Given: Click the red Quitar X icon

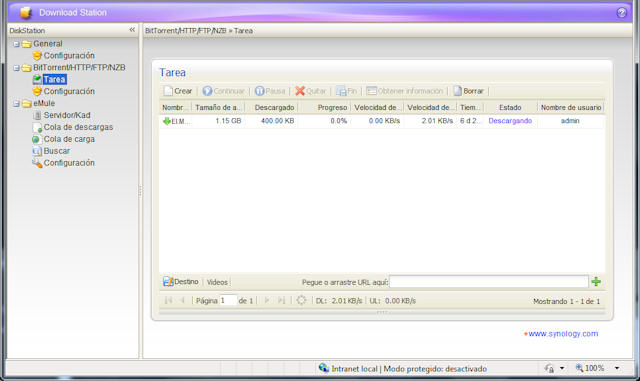Looking at the screenshot, I should point(300,91).
